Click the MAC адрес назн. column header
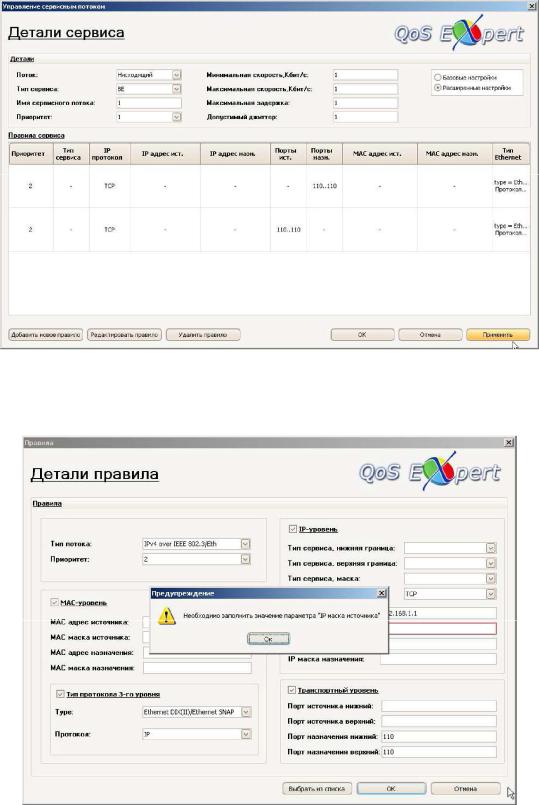539x805 pixels. 454,154
